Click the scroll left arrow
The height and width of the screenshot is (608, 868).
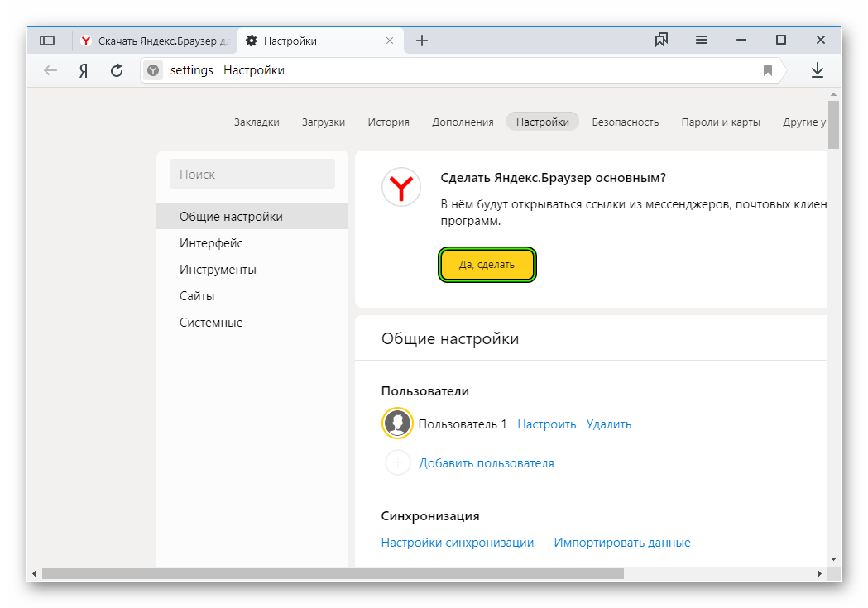click(x=34, y=574)
